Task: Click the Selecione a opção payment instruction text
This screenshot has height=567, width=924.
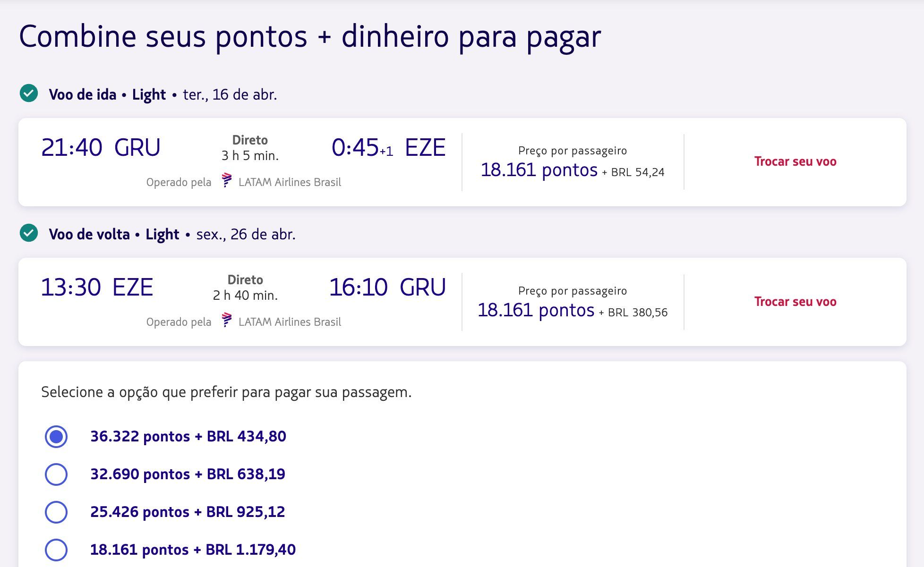Action: click(226, 392)
